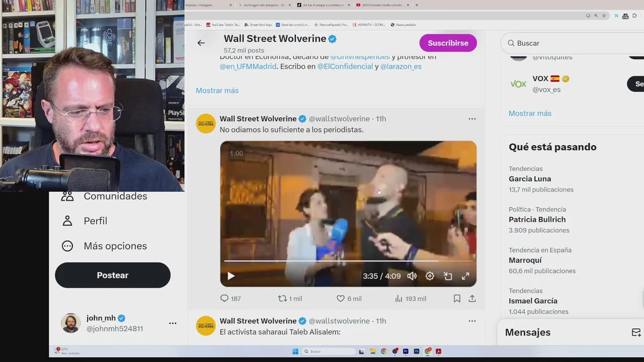Viewport: 644px width, 362px height.
Task: Play the video in the tweet
Action: 231,276
